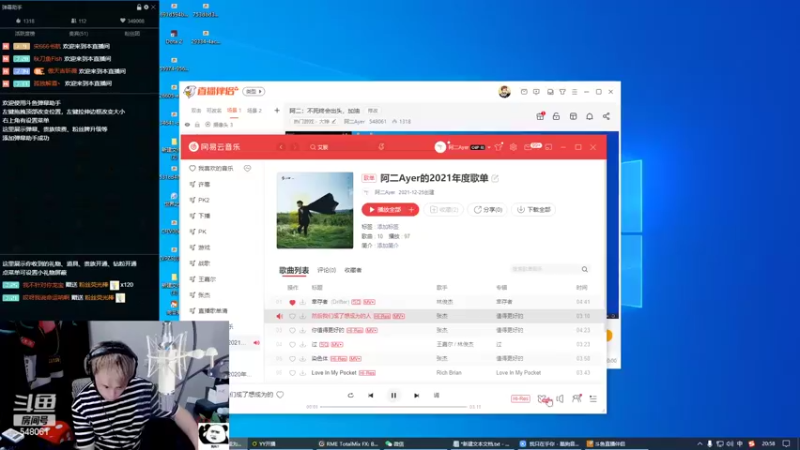Viewport: 800px width, 450px height.
Task: Open the settings gear in danmaku helper
Action: point(146,7)
